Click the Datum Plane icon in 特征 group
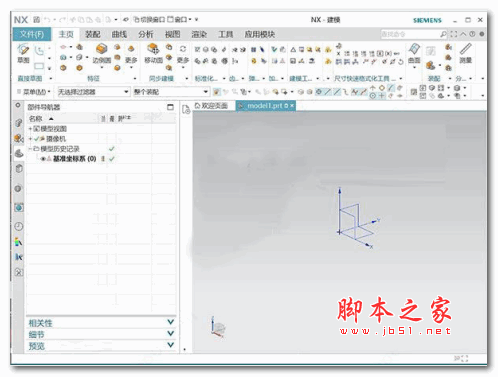 pyautogui.click(x=63, y=47)
